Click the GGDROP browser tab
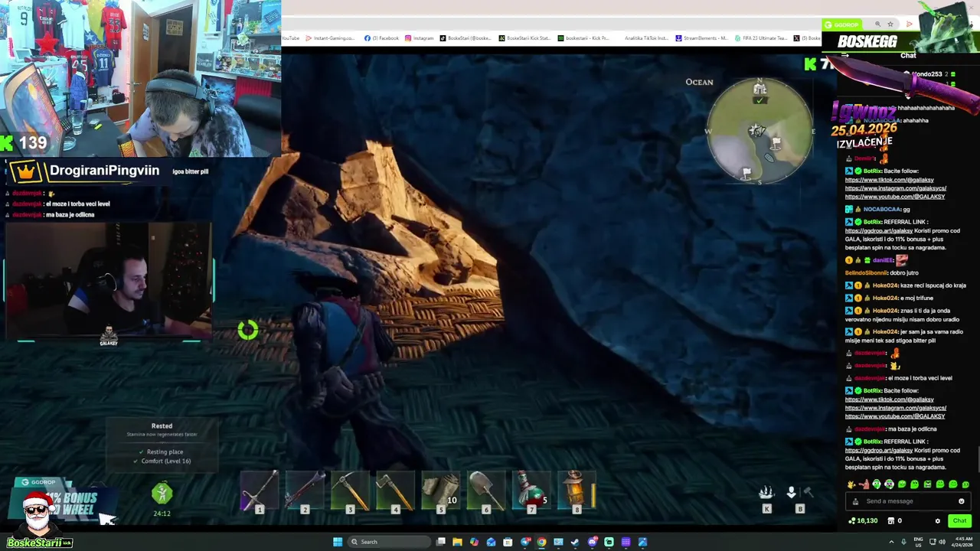Screen dimensions: 980x551 tap(841, 24)
